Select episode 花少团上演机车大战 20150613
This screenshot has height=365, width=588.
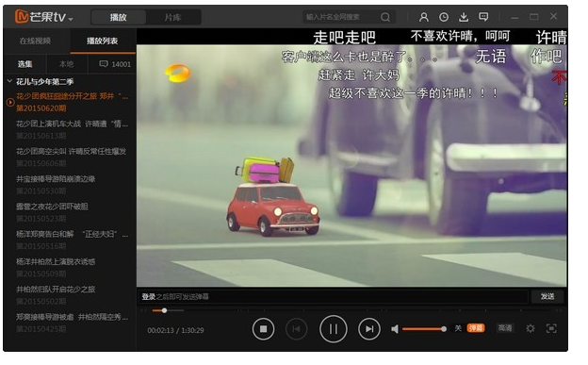click(72, 129)
